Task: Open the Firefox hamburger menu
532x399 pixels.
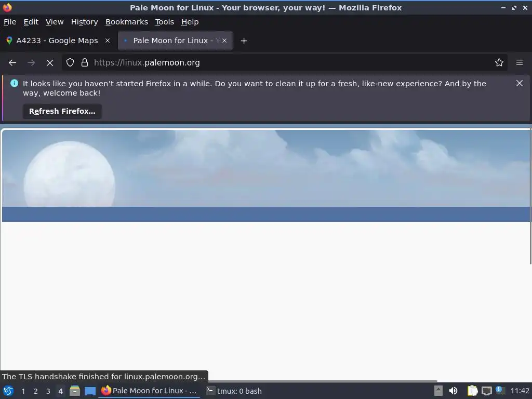Action: (x=520, y=62)
